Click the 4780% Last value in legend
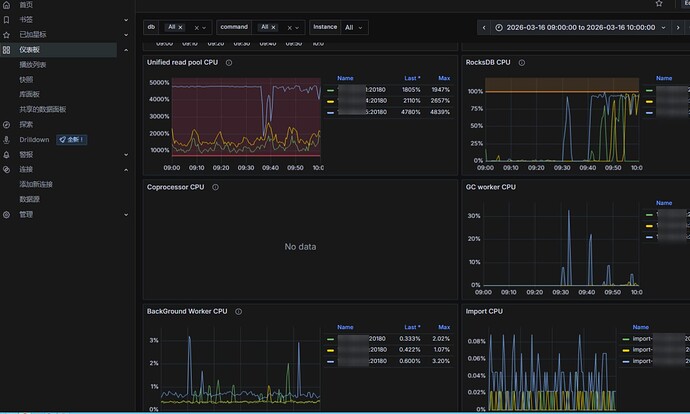This screenshot has width=690, height=414. (x=411, y=112)
